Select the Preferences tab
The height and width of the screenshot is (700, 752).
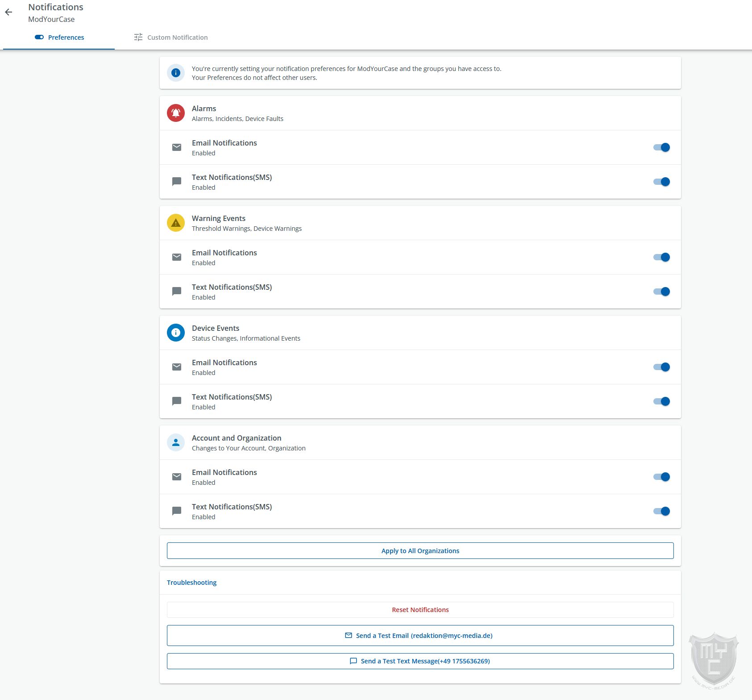click(x=59, y=37)
